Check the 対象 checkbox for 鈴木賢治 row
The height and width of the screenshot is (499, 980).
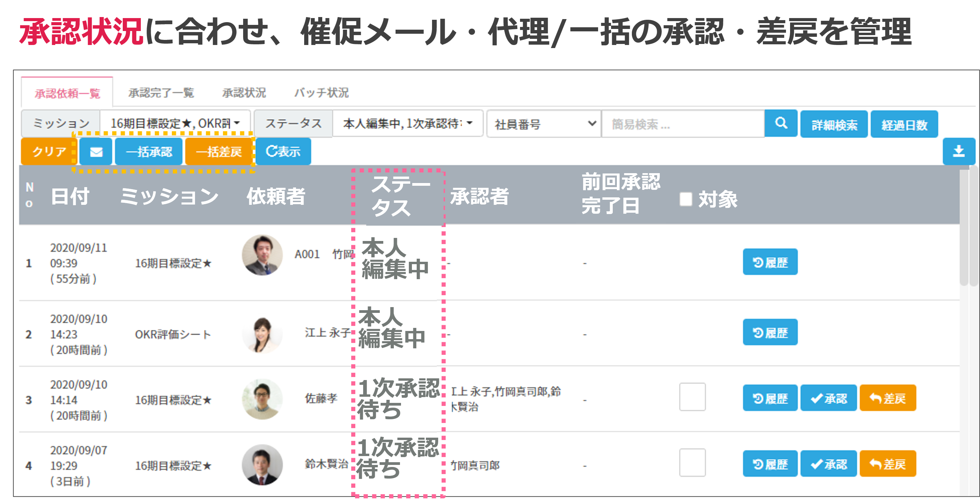pos(692,463)
